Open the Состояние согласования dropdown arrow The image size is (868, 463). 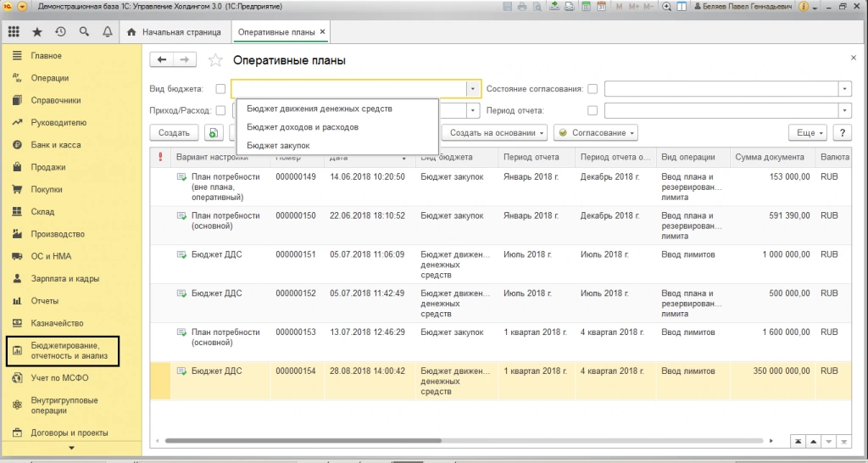[x=844, y=88]
